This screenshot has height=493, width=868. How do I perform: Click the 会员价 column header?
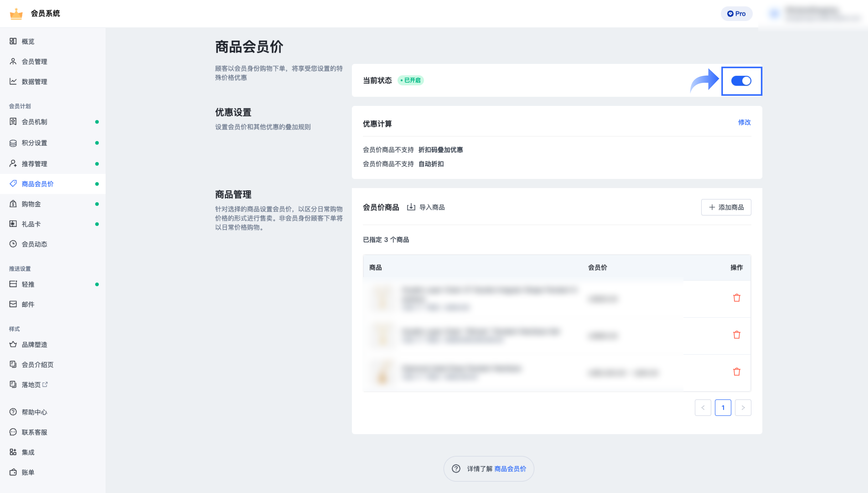(x=597, y=267)
